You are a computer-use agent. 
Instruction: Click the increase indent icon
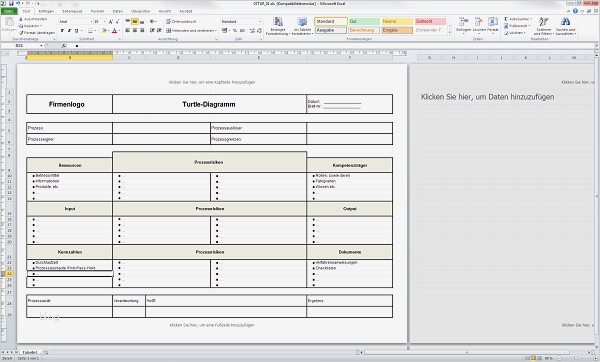click(159, 30)
